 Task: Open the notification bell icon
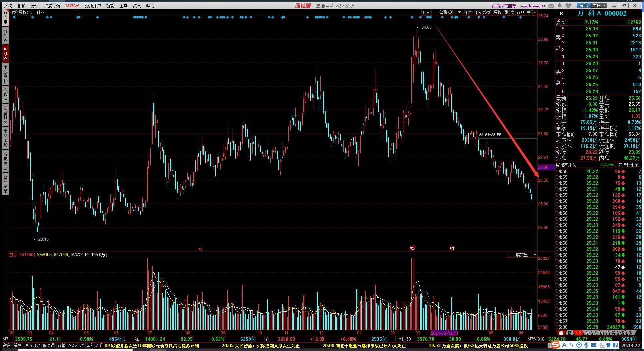560,6
